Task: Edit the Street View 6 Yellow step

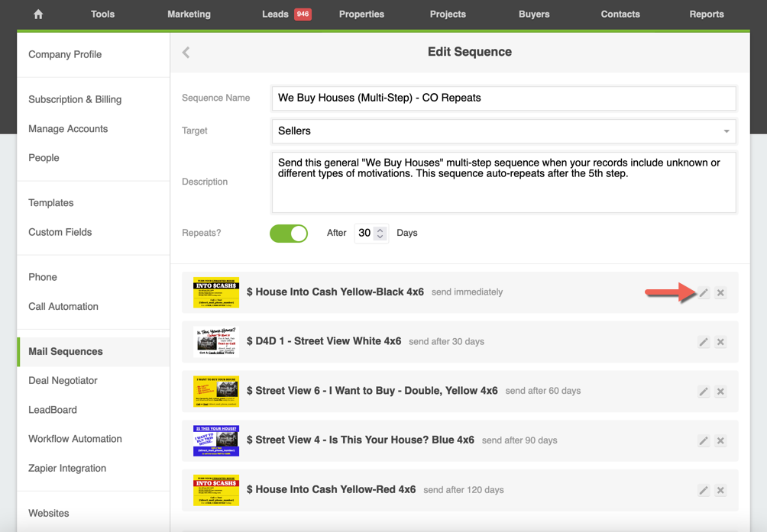Action: 704,392
